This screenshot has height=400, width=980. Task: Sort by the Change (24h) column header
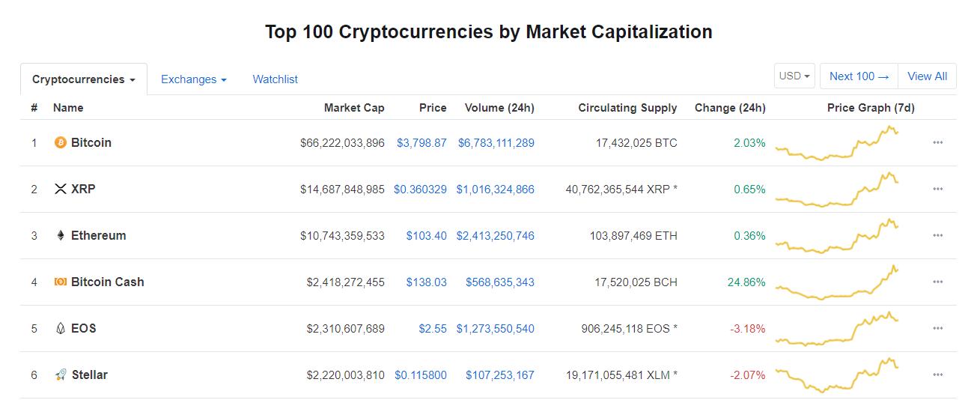[729, 108]
